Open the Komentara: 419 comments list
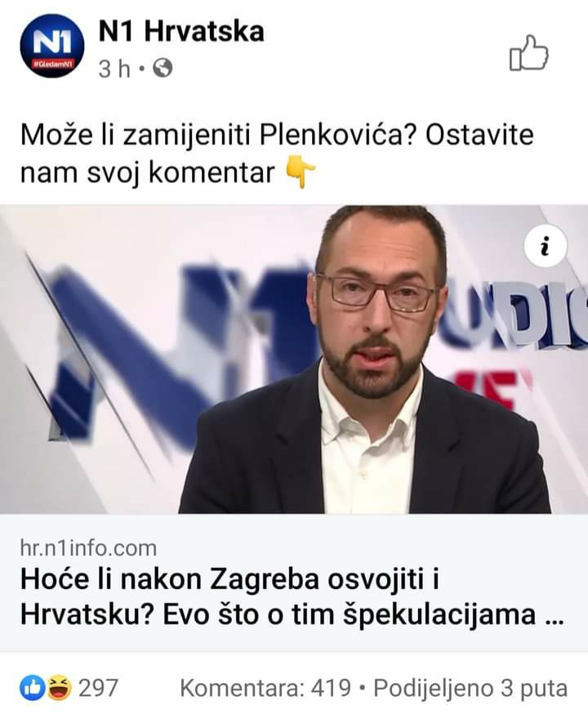This screenshot has width=588, height=719. [265, 688]
